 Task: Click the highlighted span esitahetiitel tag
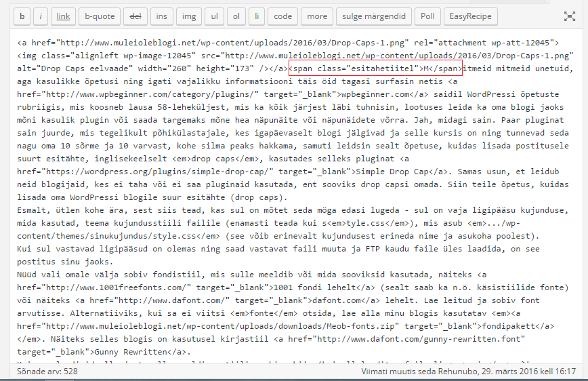(375, 68)
